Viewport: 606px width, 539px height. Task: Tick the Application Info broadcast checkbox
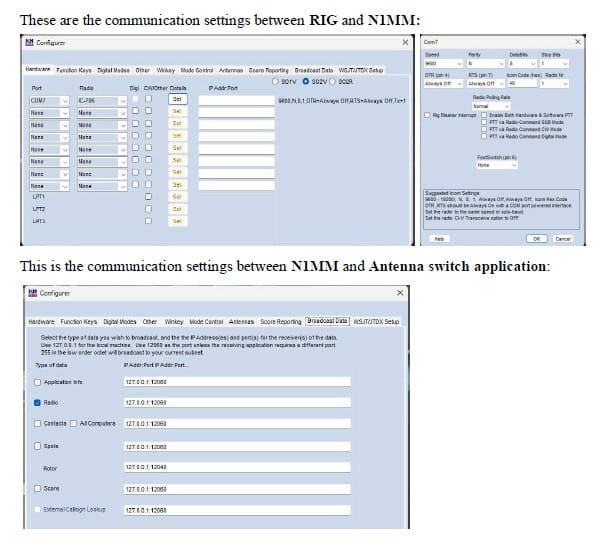[x=37, y=382]
